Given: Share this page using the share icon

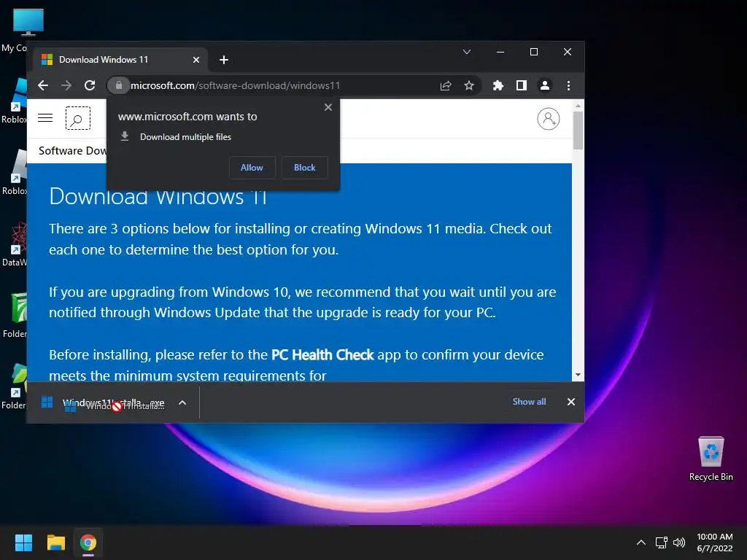Looking at the screenshot, I should pos(446,85).
